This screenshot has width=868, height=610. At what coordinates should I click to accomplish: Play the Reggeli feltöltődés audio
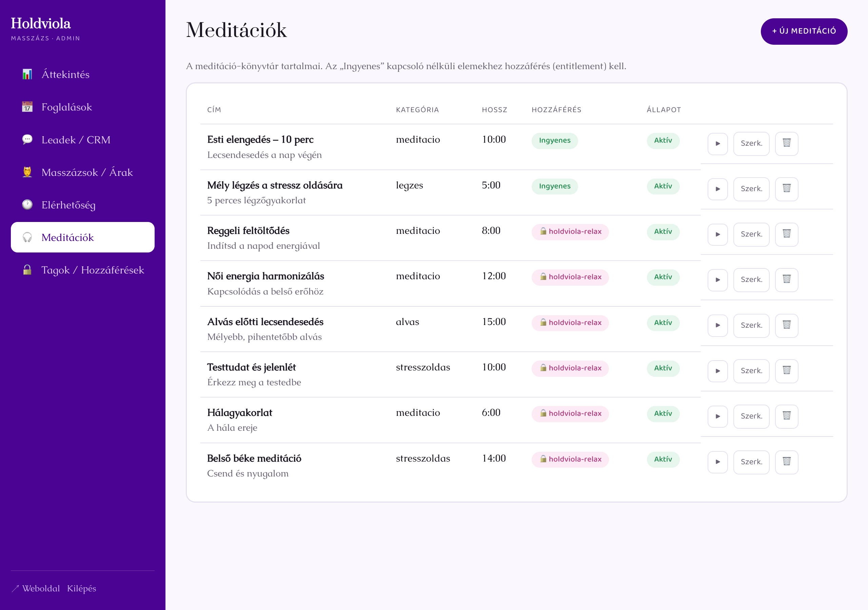click(717, 234)
